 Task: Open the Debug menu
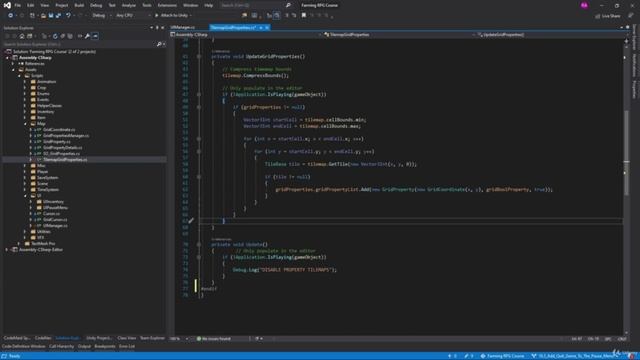(96, 5)
